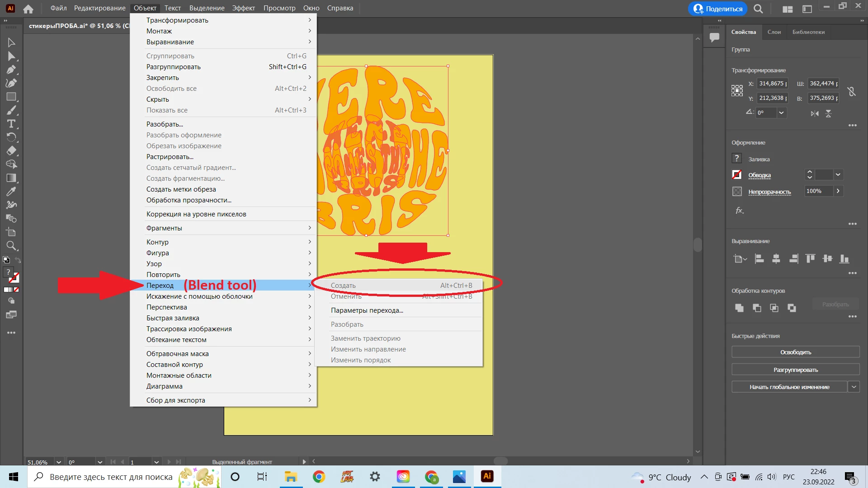Screen dimensions: 868x488
Task: Click the Поделиться share button
Action: pos(718,9)
